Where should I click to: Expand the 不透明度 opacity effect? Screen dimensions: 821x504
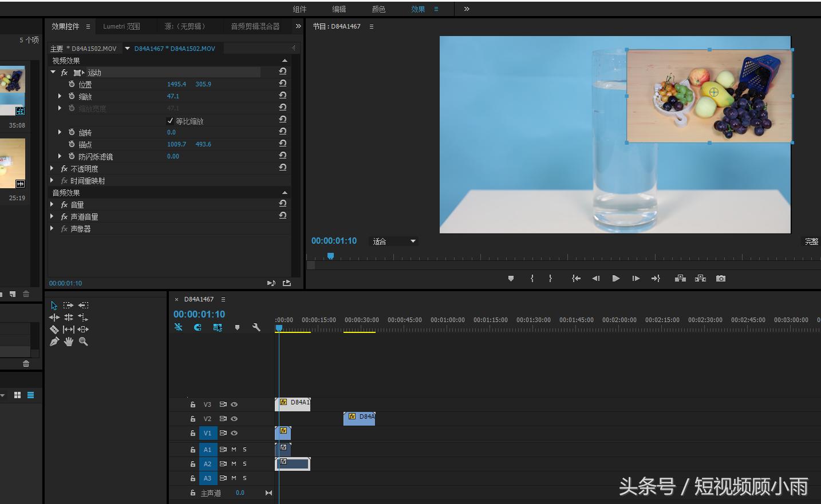coord(52,168)
